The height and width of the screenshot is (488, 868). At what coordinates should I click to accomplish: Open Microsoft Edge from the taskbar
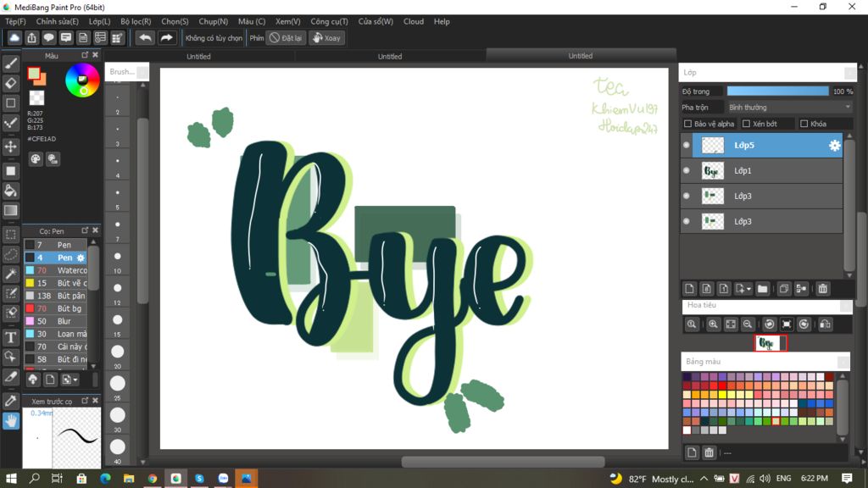105,479
